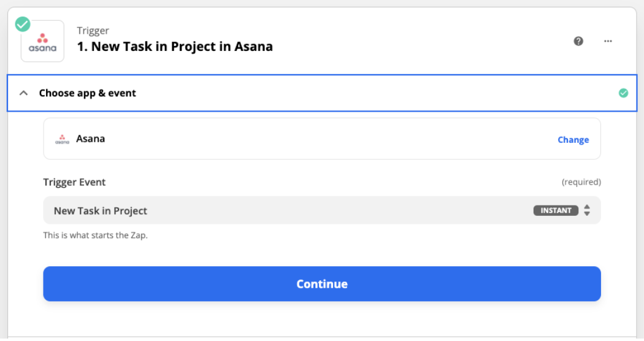Screen dimensions: 644x341
Task: Select the Choose app & event header
Action: (322, 93)
